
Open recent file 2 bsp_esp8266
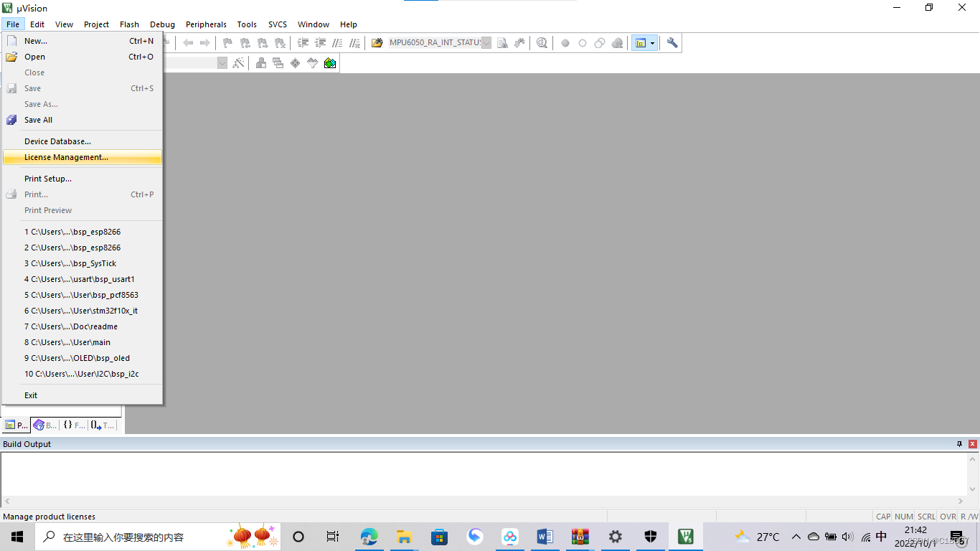point(83,248)
